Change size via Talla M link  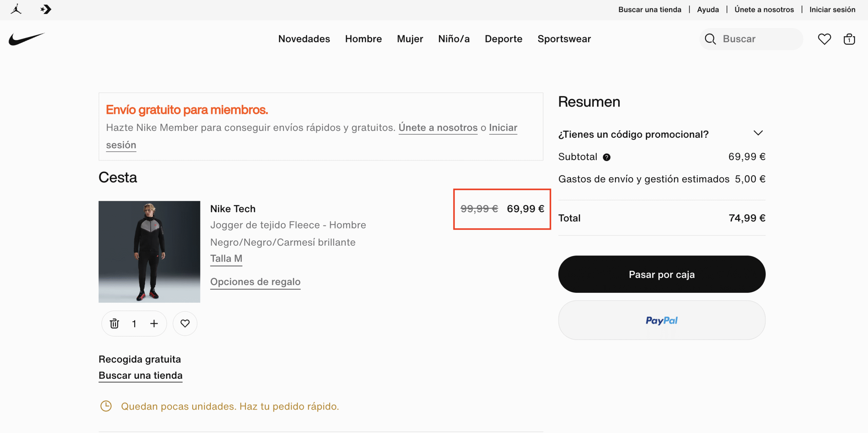click(x=226, y=258)
